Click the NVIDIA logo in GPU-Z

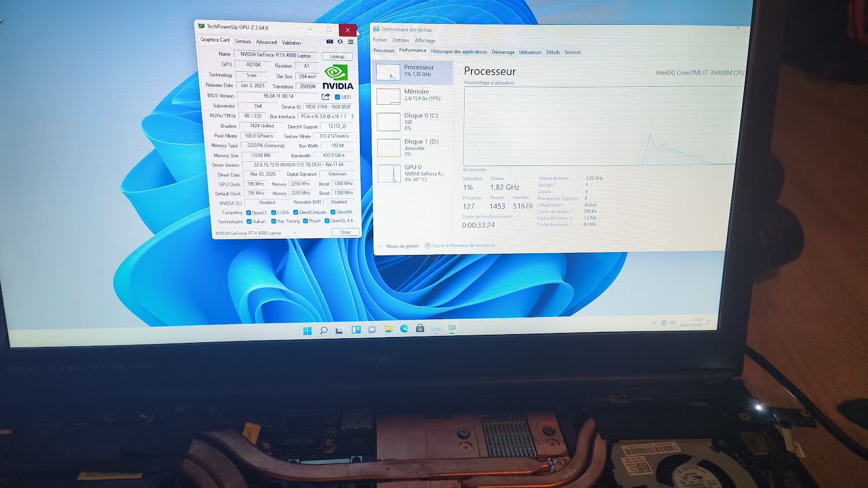tap(337, 77)
